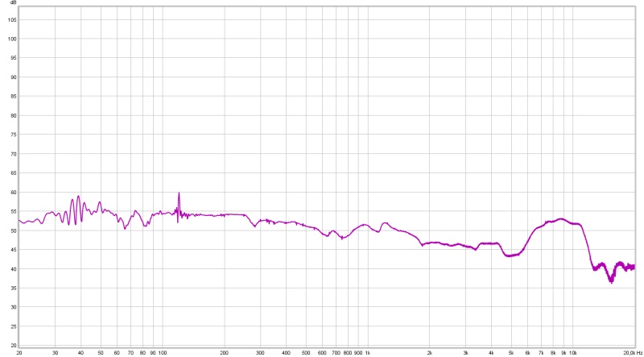Select the 5k frequency axis label
Screen dimensions: 644x357
(x=510, y=353)
